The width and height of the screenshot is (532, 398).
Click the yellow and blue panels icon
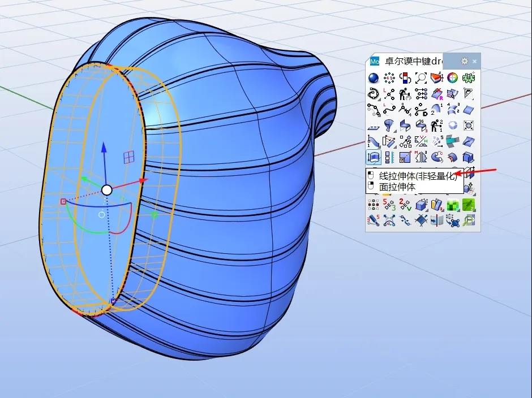(437, 205)
